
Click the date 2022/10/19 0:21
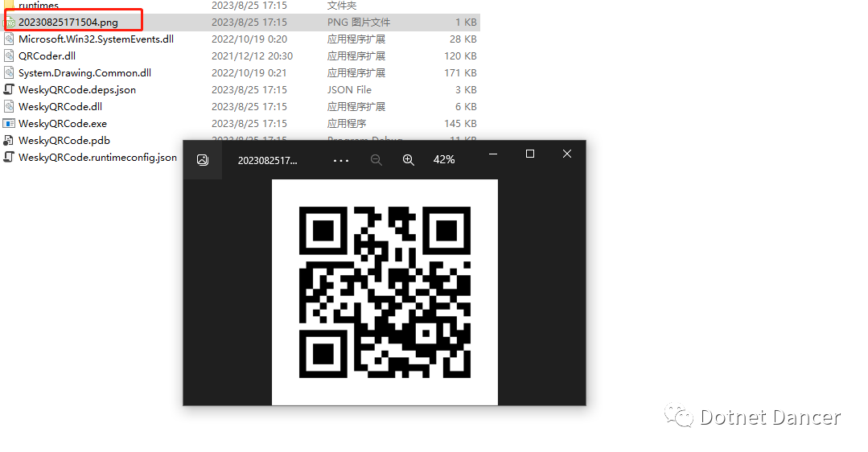click(249, 73)
